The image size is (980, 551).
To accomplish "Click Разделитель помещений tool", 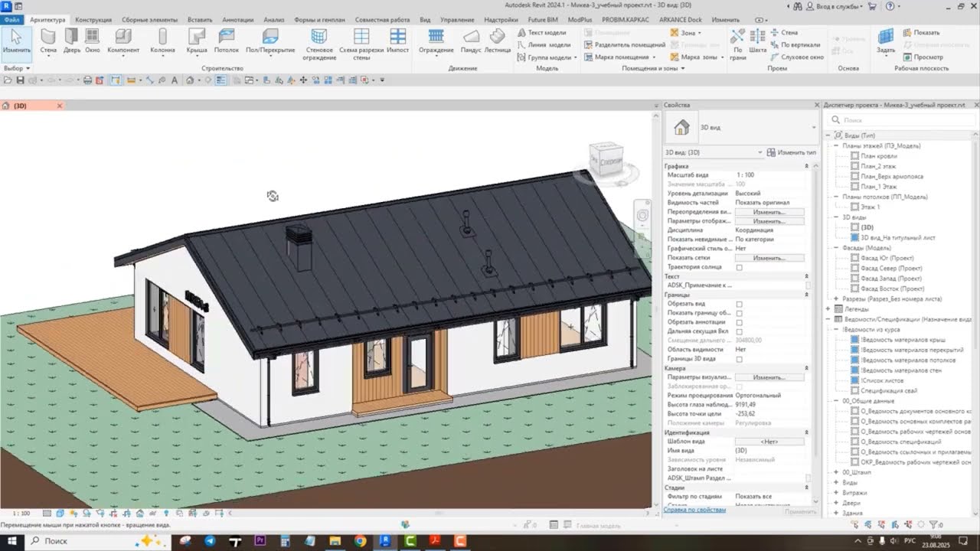I will pos(624,45).
